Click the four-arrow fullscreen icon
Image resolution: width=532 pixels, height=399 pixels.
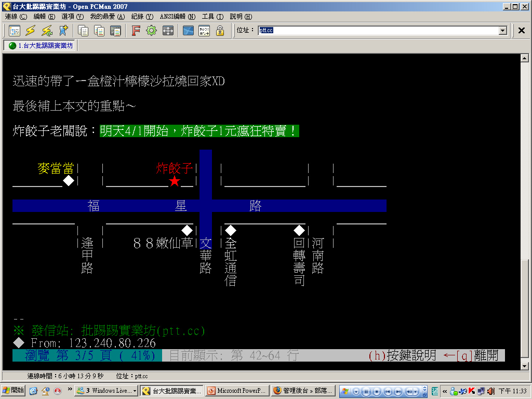(168, 31)
